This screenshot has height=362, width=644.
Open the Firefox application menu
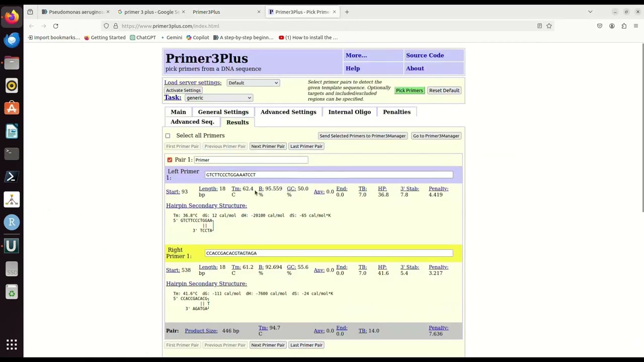point(636,26)
